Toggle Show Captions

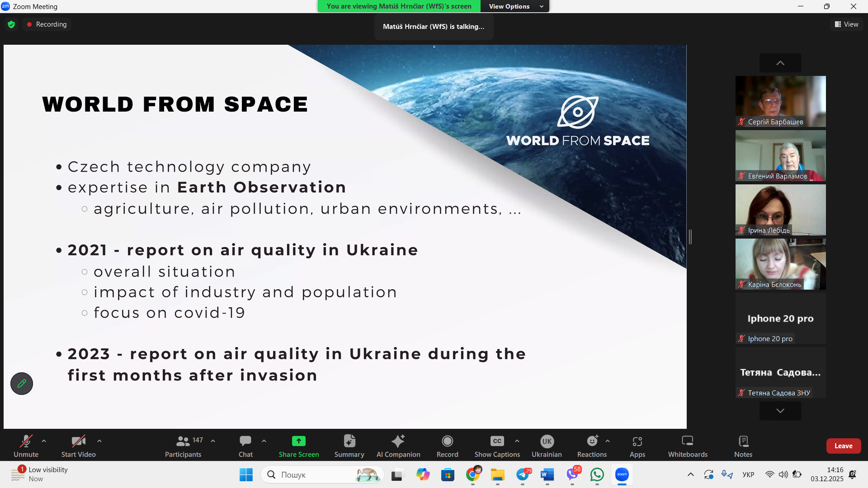(497, 446)
